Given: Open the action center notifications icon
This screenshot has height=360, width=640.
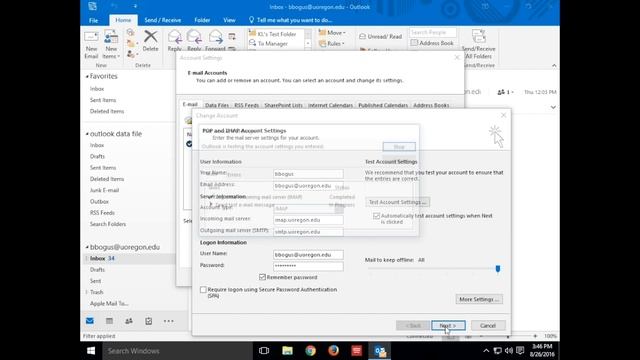Looking at the screenshot, I should (520, 351).
